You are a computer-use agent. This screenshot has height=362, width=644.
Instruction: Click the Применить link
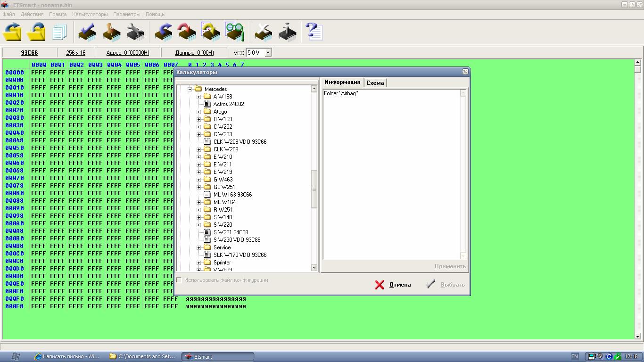[x=450, y=266]
